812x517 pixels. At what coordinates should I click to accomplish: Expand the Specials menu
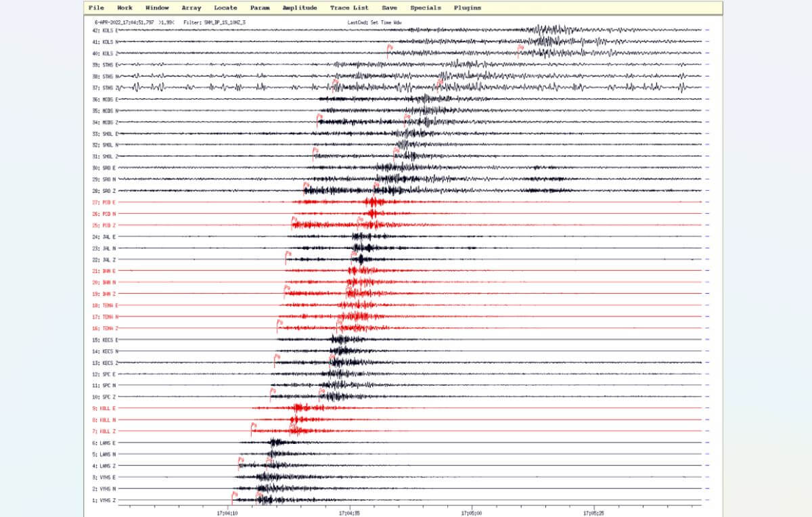click(x=425, y=8)
